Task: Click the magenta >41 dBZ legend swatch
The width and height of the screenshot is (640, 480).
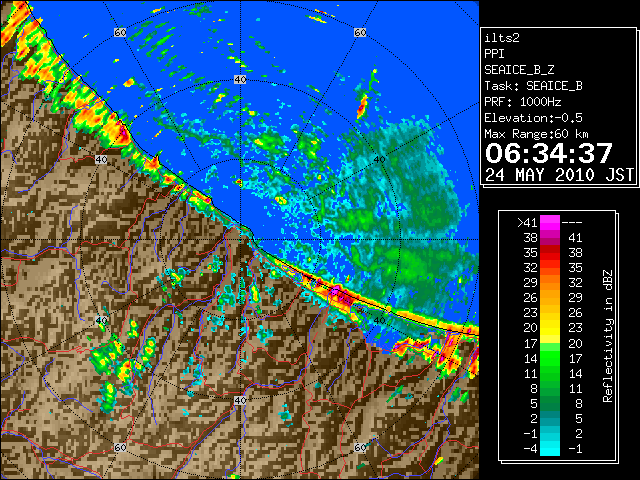Action: (x=550, y=222)
